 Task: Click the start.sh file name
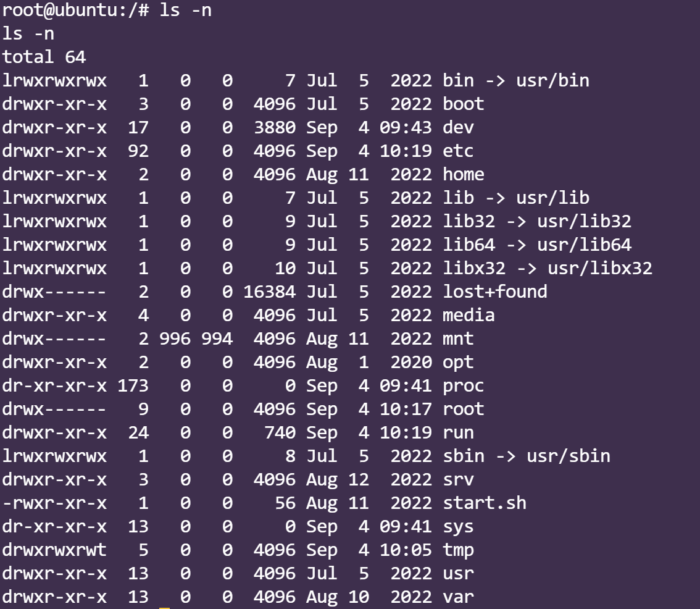(484, 503)
